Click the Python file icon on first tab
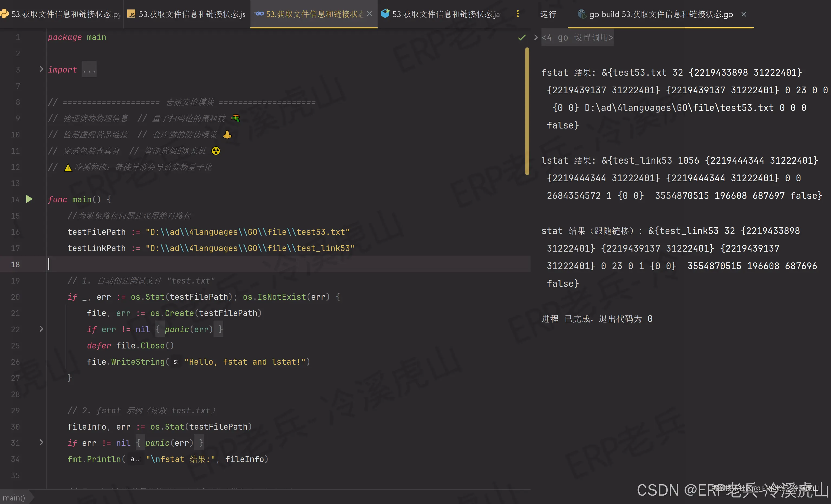This screenshot has width=831, height=504. [x=4, y=14]
